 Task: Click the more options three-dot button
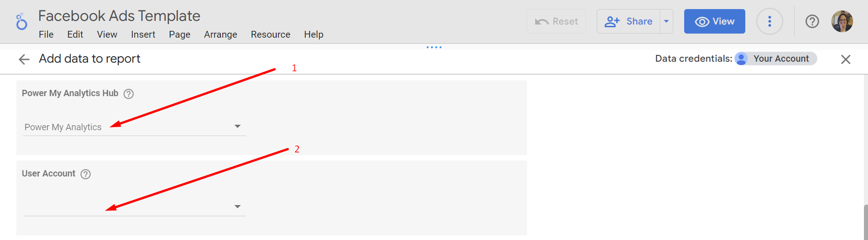(x=769, y=21)
